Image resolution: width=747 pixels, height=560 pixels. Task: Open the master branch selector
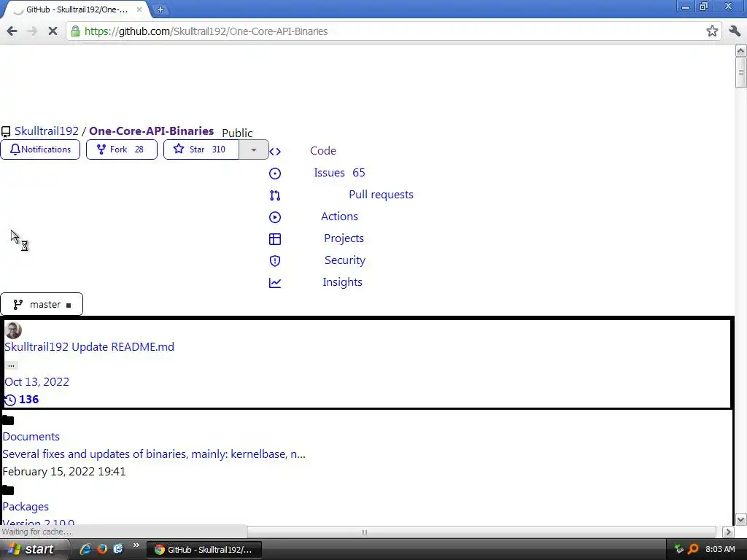click(x=42, y=304)
